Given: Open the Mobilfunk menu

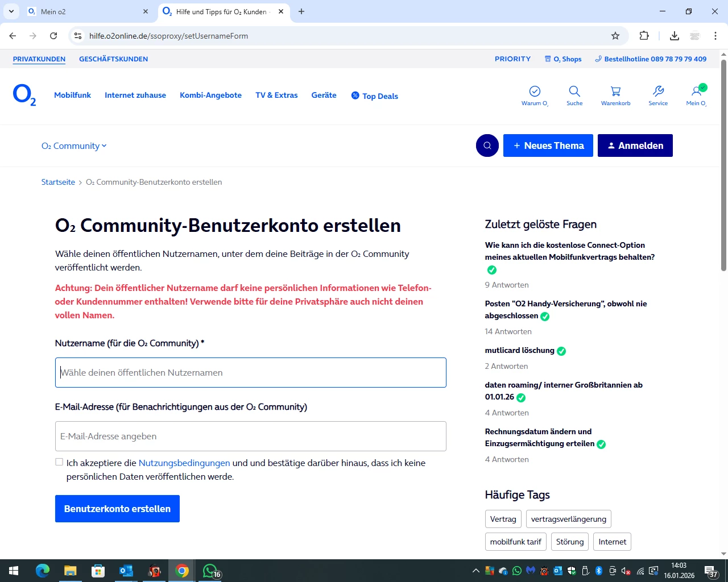Looking at the screenshot, I should tap(72, 95).
